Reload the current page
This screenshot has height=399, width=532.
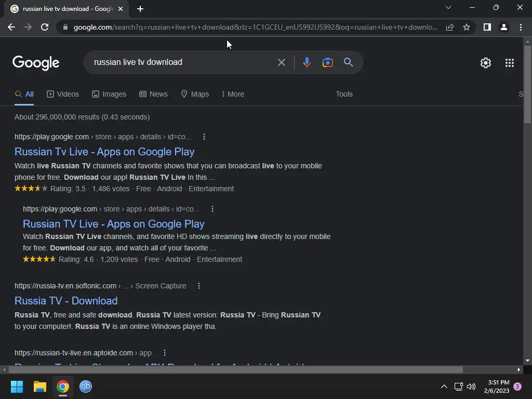pyautogui.click(x=45, y=27)
